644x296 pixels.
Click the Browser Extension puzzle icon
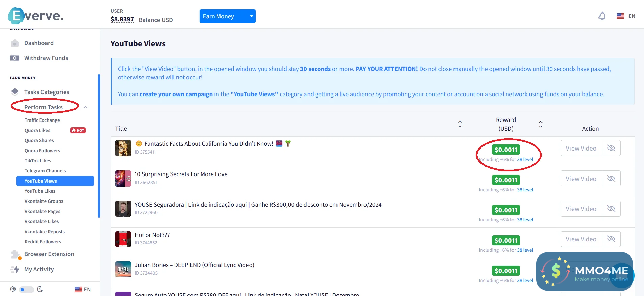[x=15, y=254]
